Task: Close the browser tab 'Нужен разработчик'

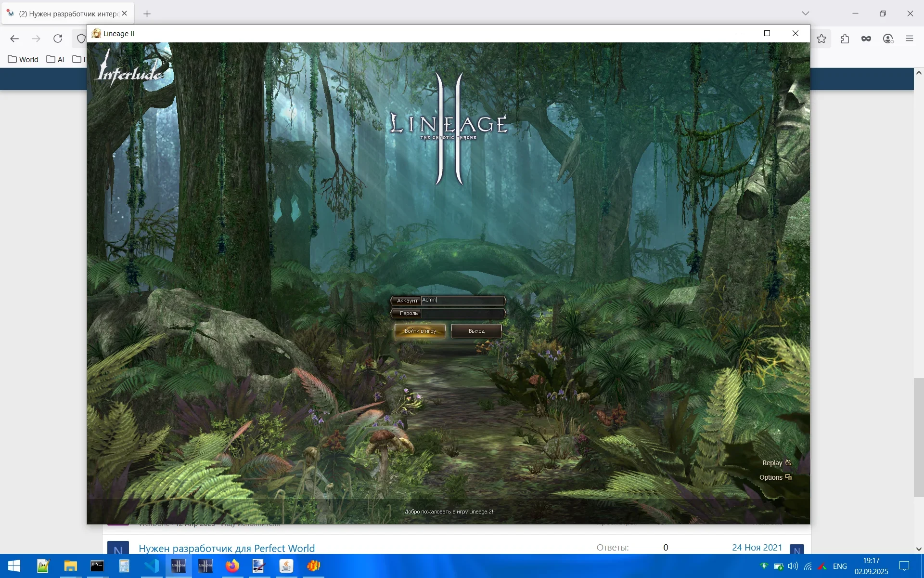Action: (125, 13)
